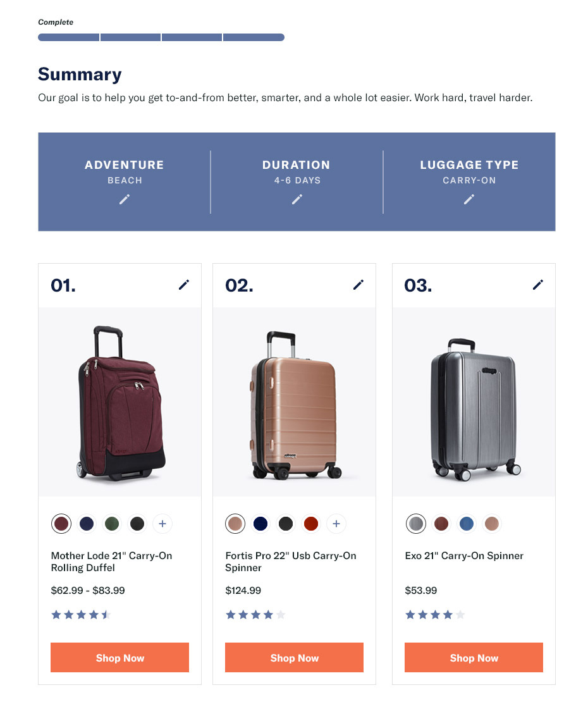Edit the Adventure selection pencil icon
This screenshot has height=721, width=588.
[x=125, y=199]
